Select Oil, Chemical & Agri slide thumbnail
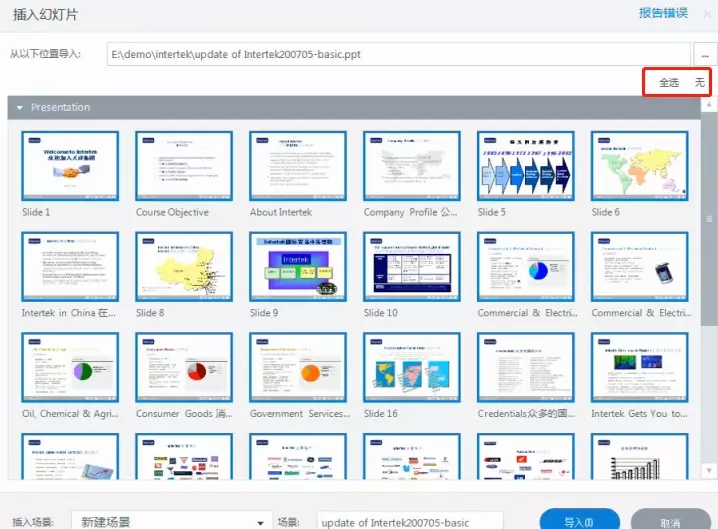718x529 pixels. [x=70, y=367]
